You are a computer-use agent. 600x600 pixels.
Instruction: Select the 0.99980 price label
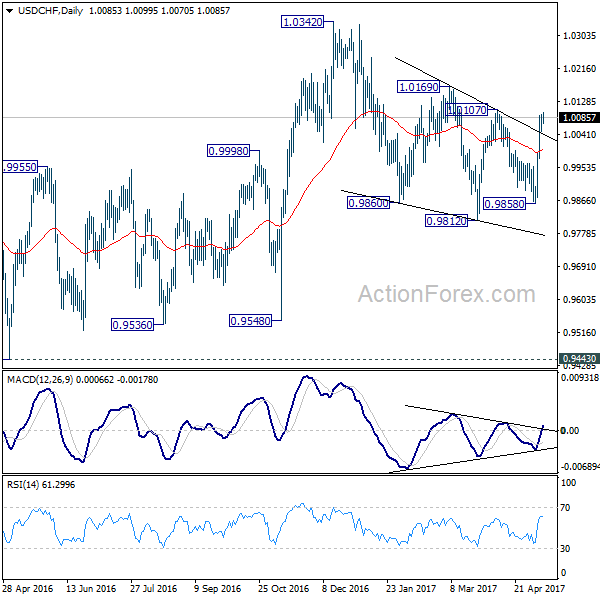pos(228,151)
